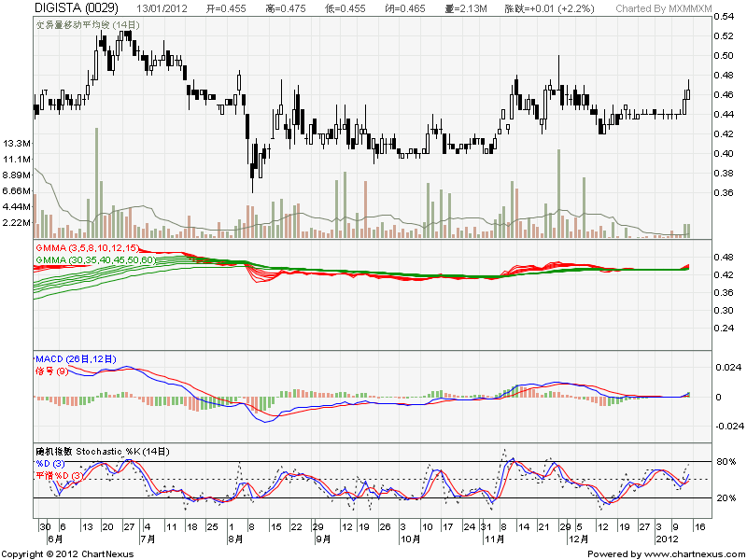
Task: Click the GMMA (30,35,40,45,50,60) legend
Action: coord(94,259)
